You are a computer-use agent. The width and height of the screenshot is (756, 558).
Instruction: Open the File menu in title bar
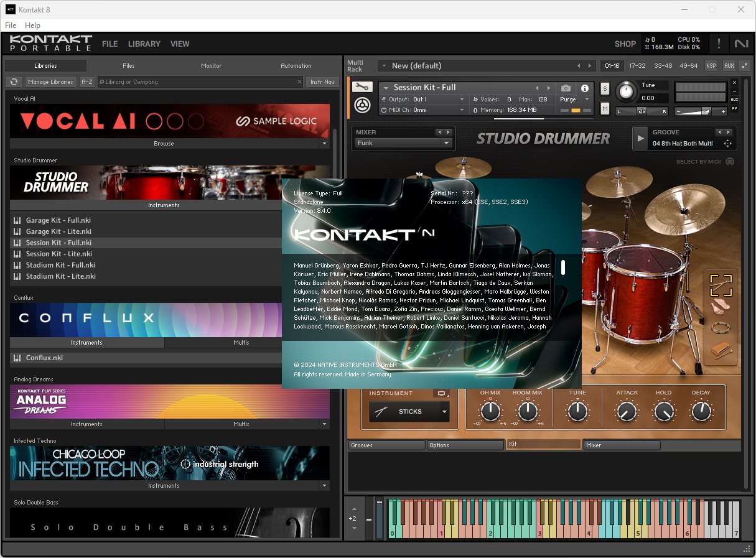click(11, 26)
